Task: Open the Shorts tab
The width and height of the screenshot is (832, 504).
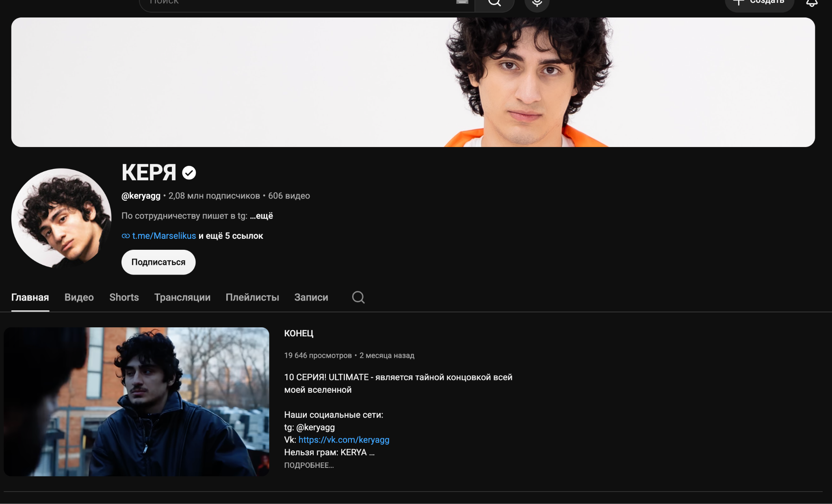Action: pyautogui.click(x=124, y=297)
